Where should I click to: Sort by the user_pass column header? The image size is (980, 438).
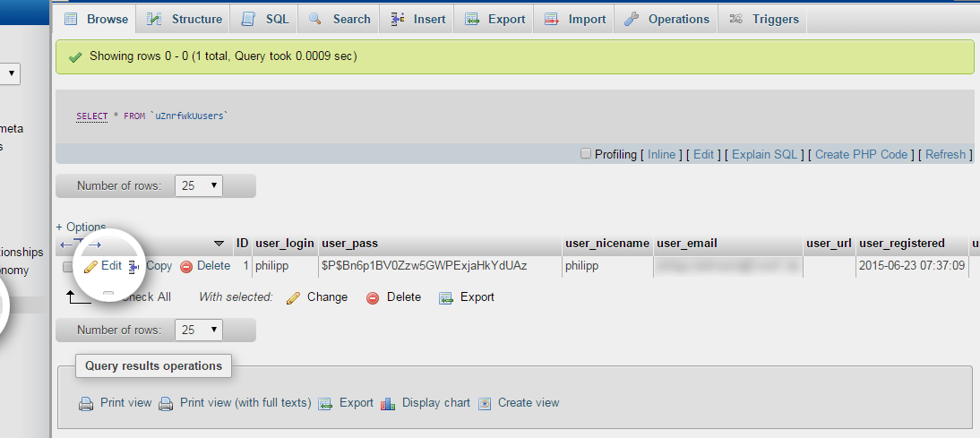[349, 244]
